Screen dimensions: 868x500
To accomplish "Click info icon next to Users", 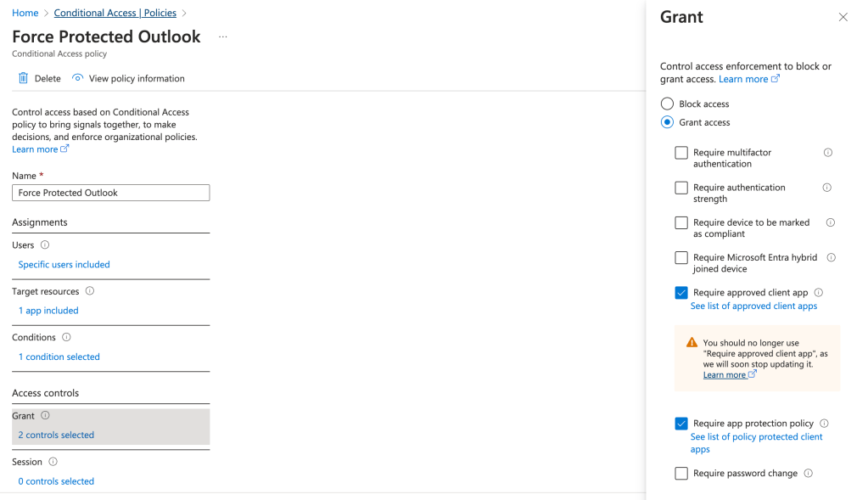I will (45, 245).
